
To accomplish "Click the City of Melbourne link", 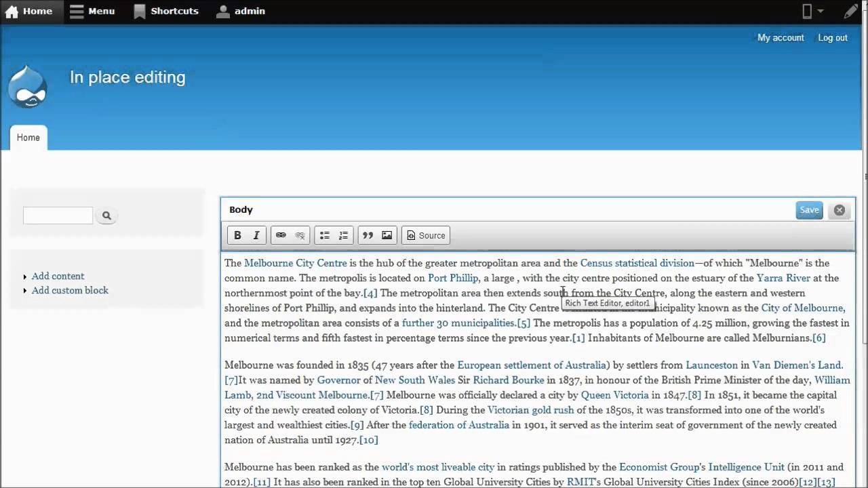I will coord(802,308).
